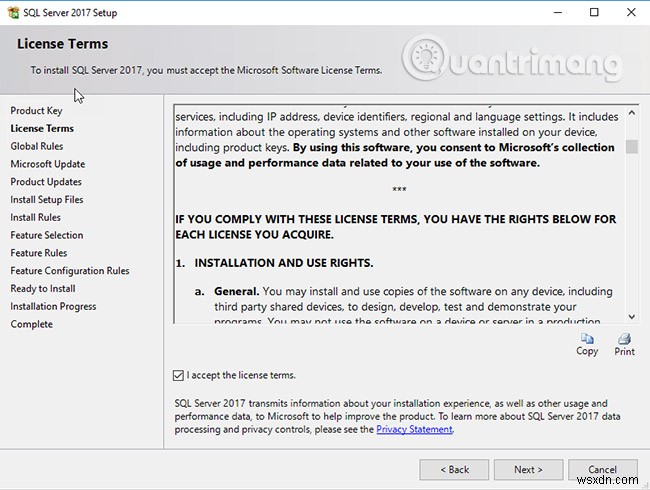Cancel the SQL Server setup
This screenshot has width=650, height=490.
pyautogui.click(x=603, y=470)
